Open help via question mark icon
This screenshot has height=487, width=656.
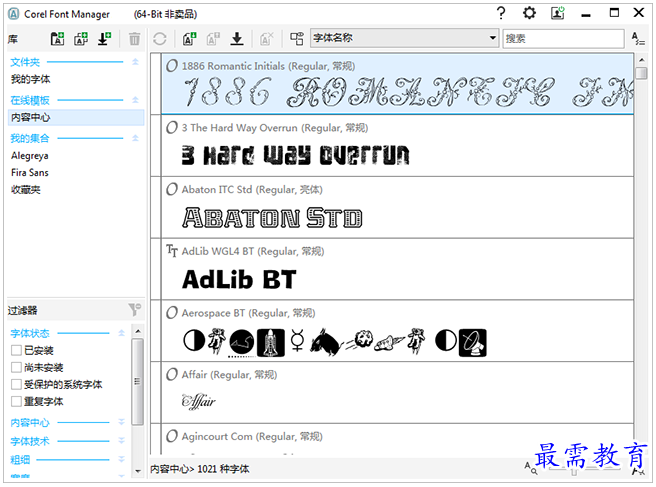pyautogui.click(x=501, y=13)
